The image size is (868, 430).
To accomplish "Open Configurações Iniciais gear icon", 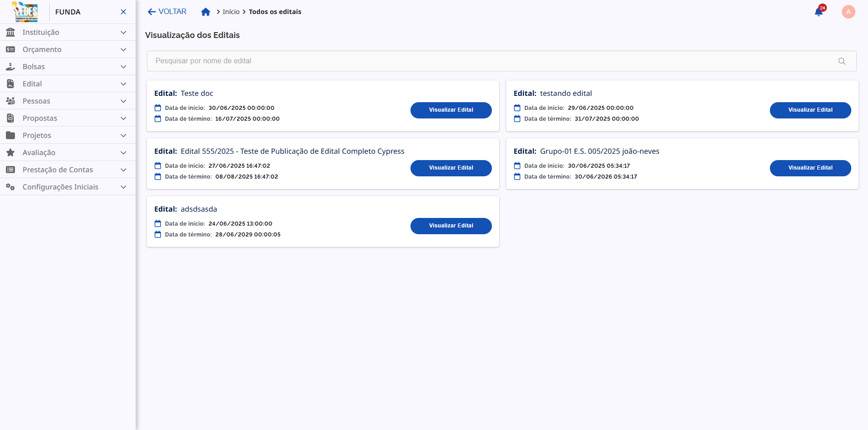I will click(x=10, y=187).
